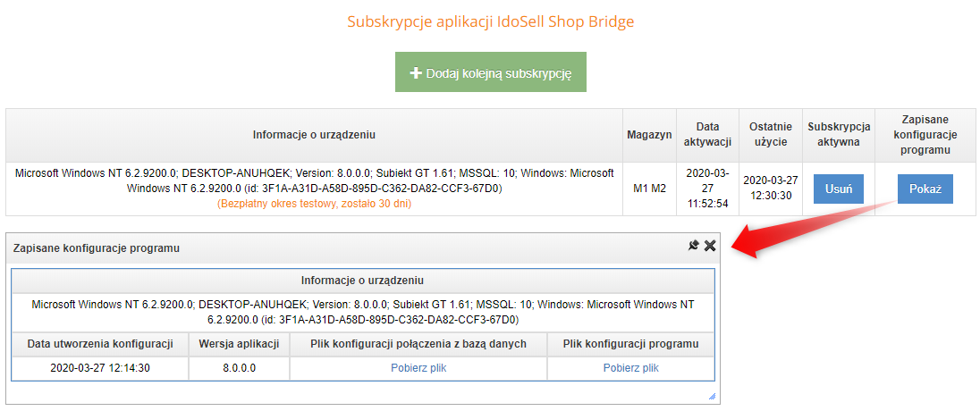This screenshot has width=980, height=411.
Task: Click the Zapisane konfiguracje programu panel title
Action: 97,248
